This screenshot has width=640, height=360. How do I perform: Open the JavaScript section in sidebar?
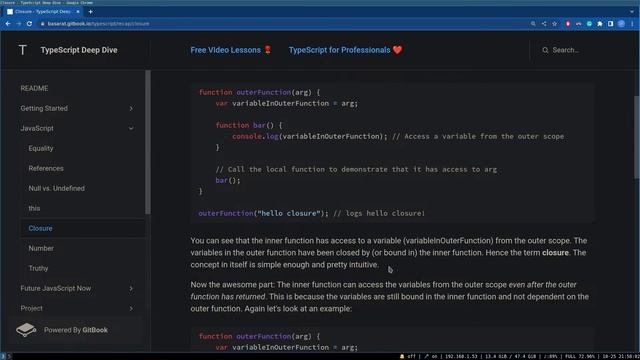37,128
